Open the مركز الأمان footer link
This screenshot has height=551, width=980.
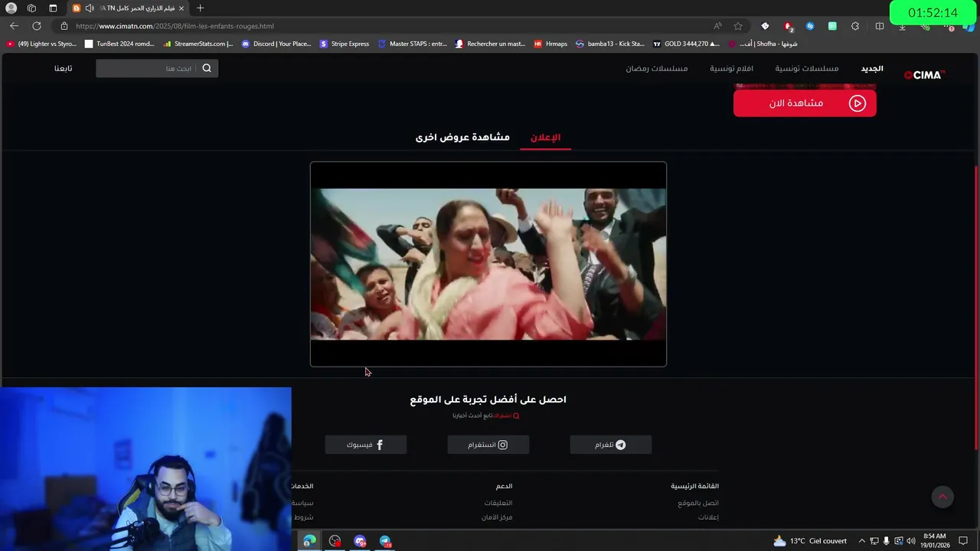pyautogui.click(x=497, y=517)
